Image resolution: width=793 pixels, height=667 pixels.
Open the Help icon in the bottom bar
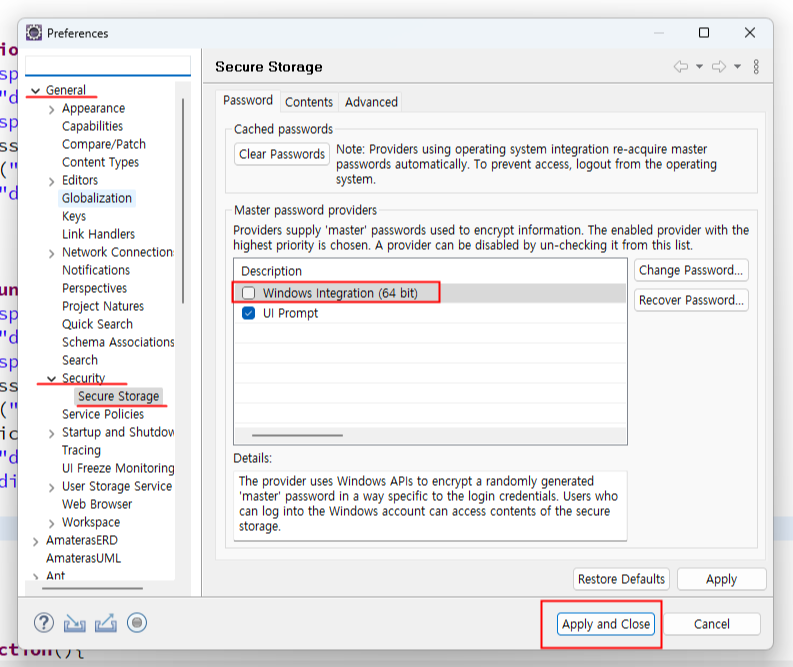click(44, 623)
